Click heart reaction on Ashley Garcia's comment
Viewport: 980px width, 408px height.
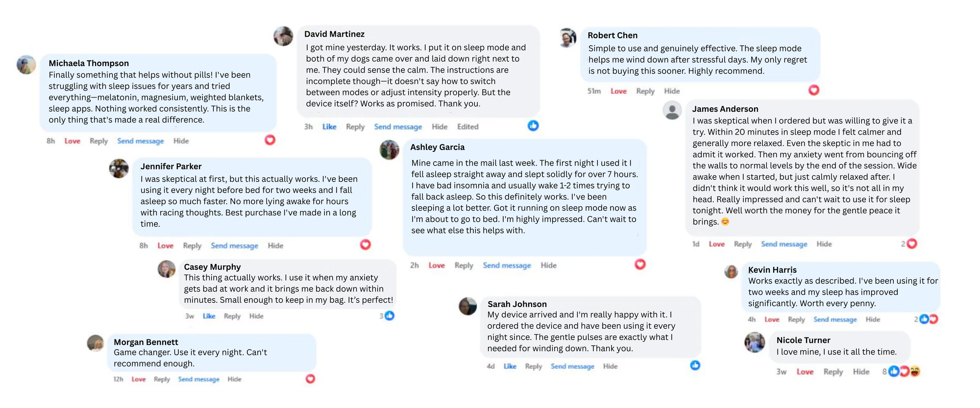click(x=640, y=264)
